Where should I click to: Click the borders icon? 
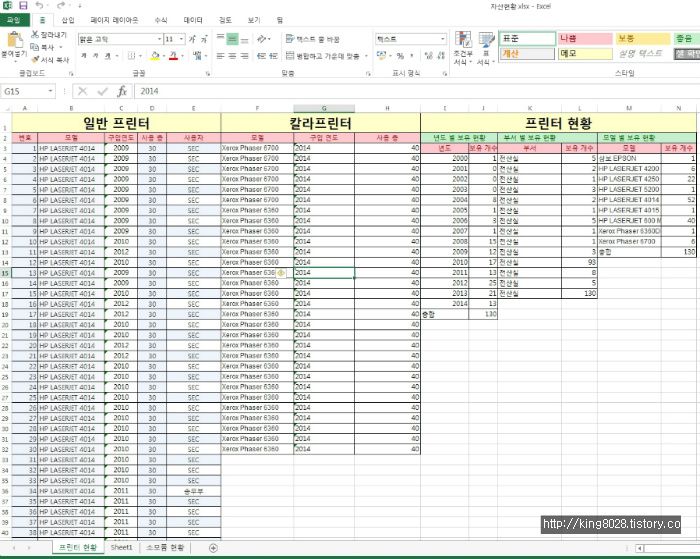click(131, 56)
